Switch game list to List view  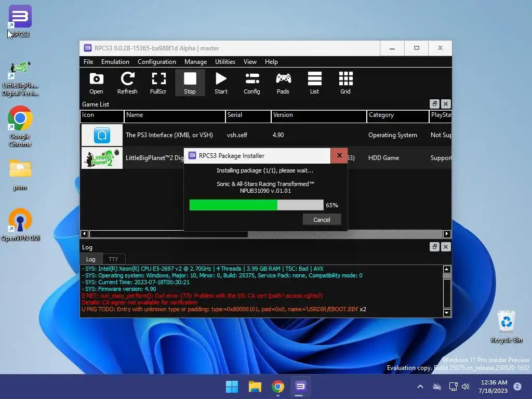click(x=314, y=83)
